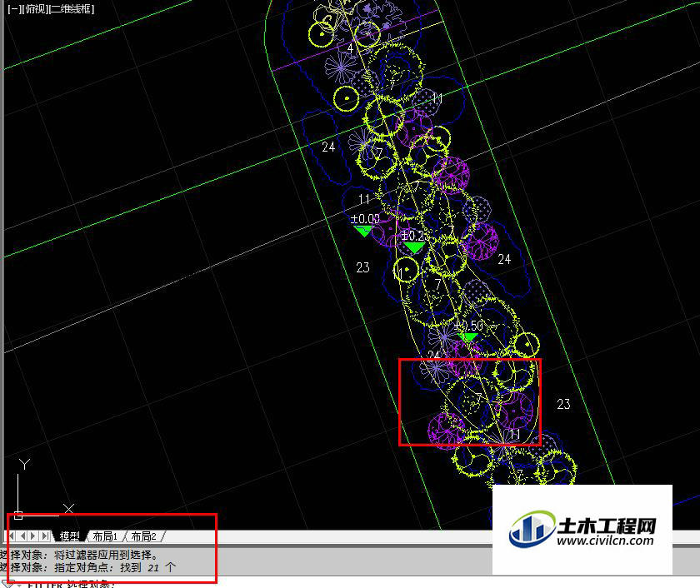Switch to the 布局2 layout tab
This screenshot has height=588, width=700.
coord(143,536)
